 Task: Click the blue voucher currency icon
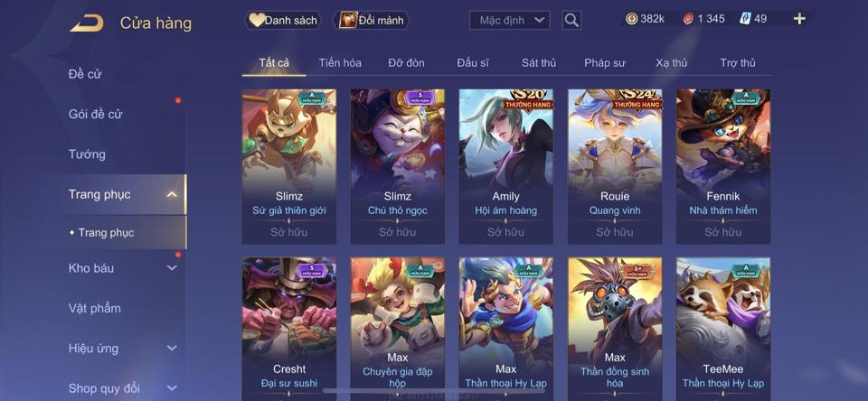pyautogui.click(x=745, y=19)
